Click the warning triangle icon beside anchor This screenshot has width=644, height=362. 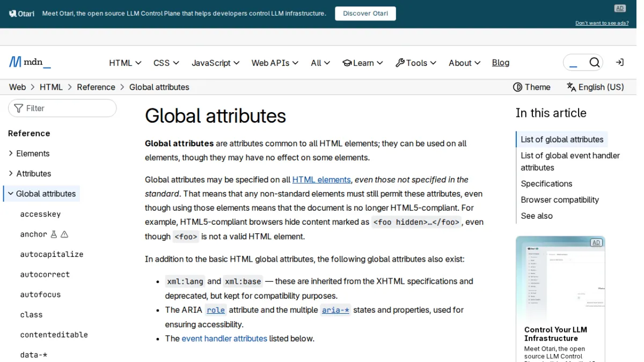[x=64, y=234]
